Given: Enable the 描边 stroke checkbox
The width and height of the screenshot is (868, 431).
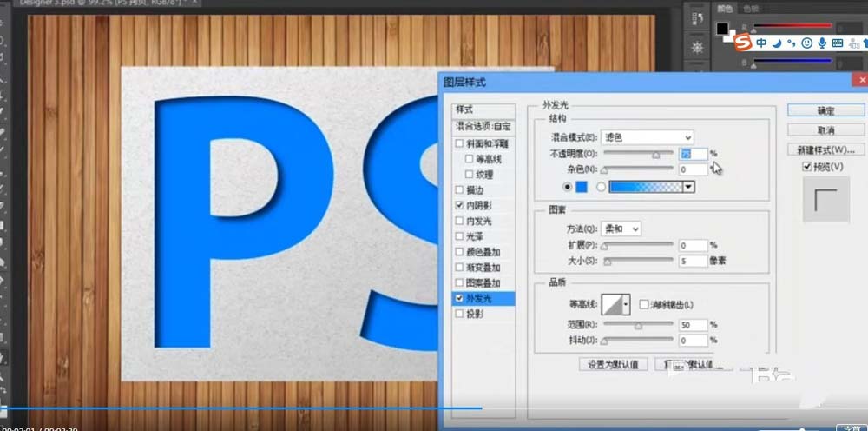Looking at the screenshot, I should click(x=459, y=190).
